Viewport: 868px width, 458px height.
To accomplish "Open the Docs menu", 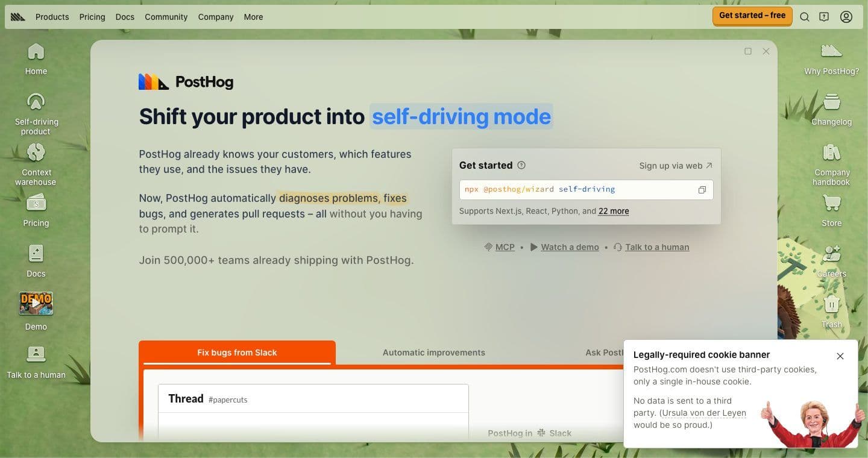I will (x=125, y=17).
